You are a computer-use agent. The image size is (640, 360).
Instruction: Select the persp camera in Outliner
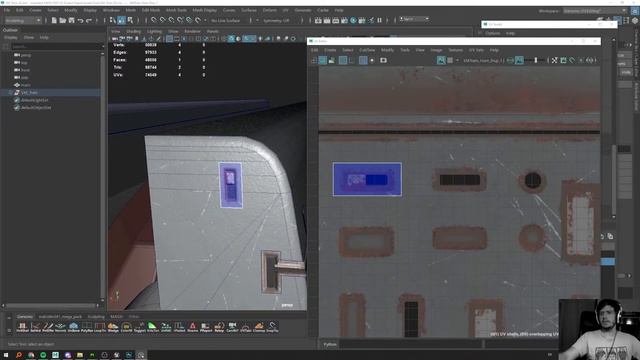(x=26, y=55)
